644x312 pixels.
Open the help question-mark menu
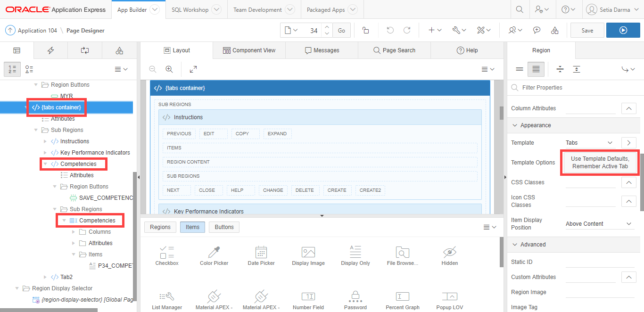coord(569,9)
